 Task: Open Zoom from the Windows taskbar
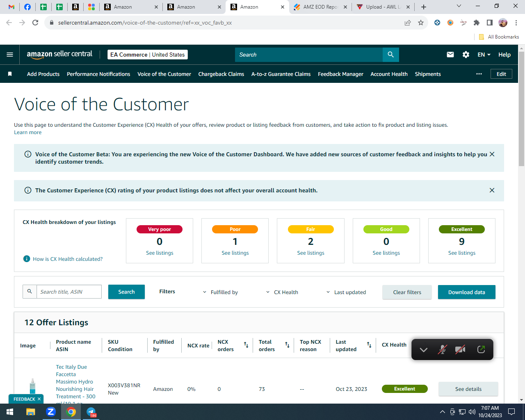(x=51, y=412)
